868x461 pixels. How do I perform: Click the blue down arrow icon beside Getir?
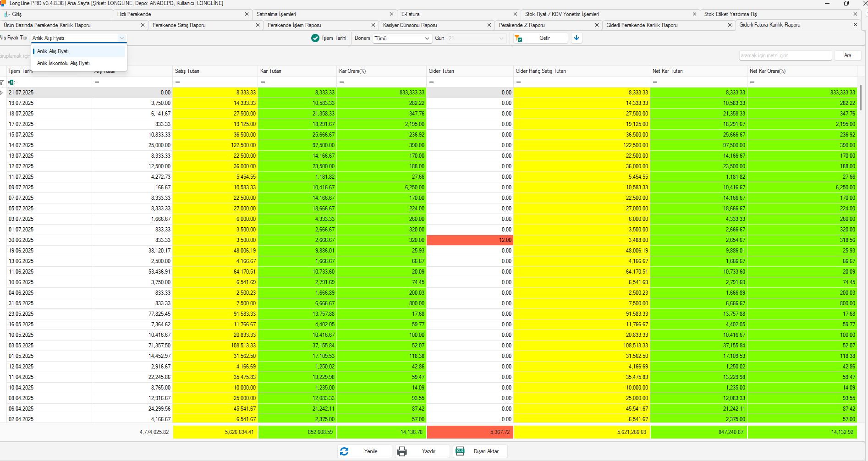coord(577,38)
